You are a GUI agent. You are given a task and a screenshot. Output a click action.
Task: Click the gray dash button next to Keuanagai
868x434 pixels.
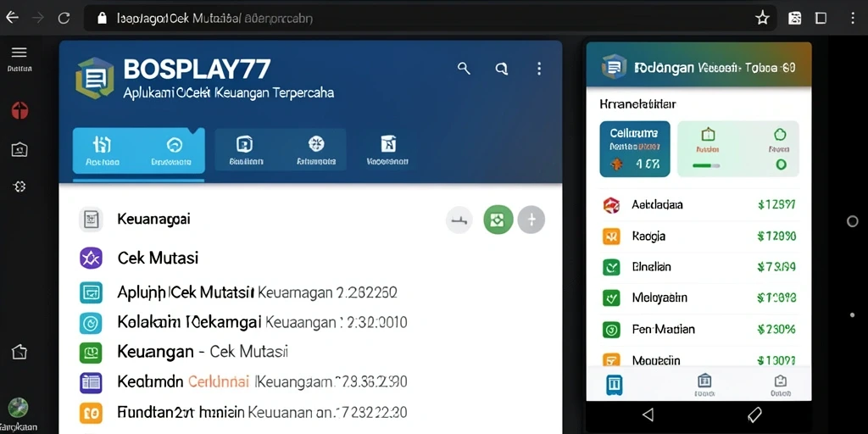[459, 220]
